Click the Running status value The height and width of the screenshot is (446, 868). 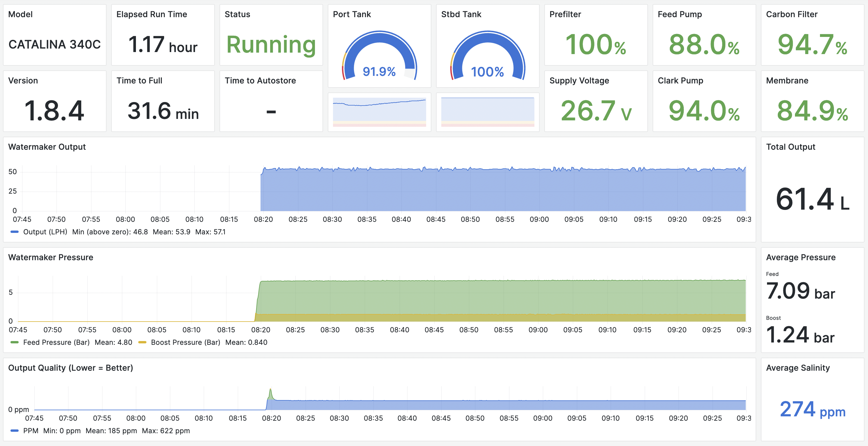(x=271, y=44)
